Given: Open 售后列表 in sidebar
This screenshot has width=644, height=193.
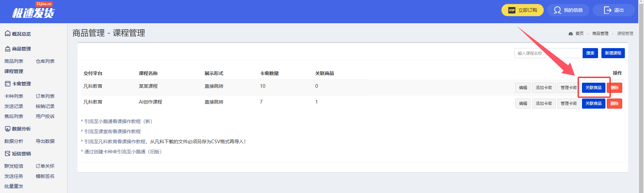Looking at the screenshot, I should pos(14,116).
